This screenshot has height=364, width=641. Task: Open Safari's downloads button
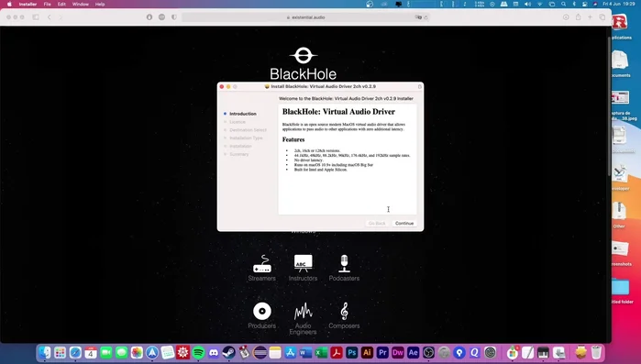point(566,17)
